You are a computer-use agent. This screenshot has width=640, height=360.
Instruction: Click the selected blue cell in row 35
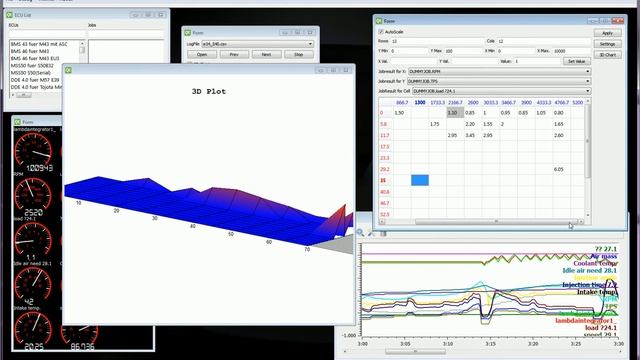tap(420, 180)
